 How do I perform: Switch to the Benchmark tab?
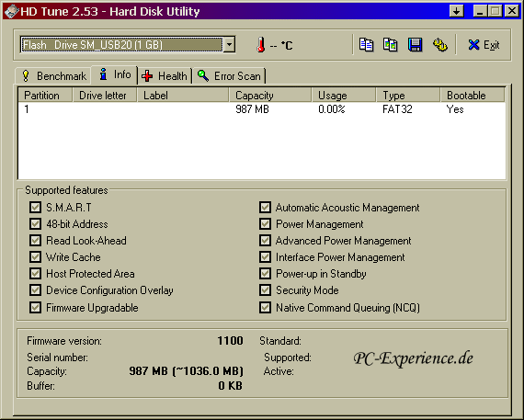click(53, 76)
